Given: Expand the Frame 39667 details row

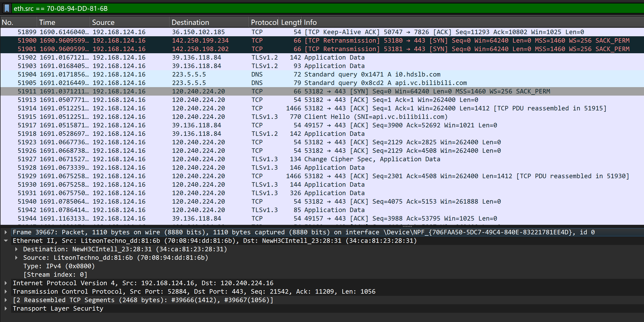Looking at the screenshot, I should (6, 232).
